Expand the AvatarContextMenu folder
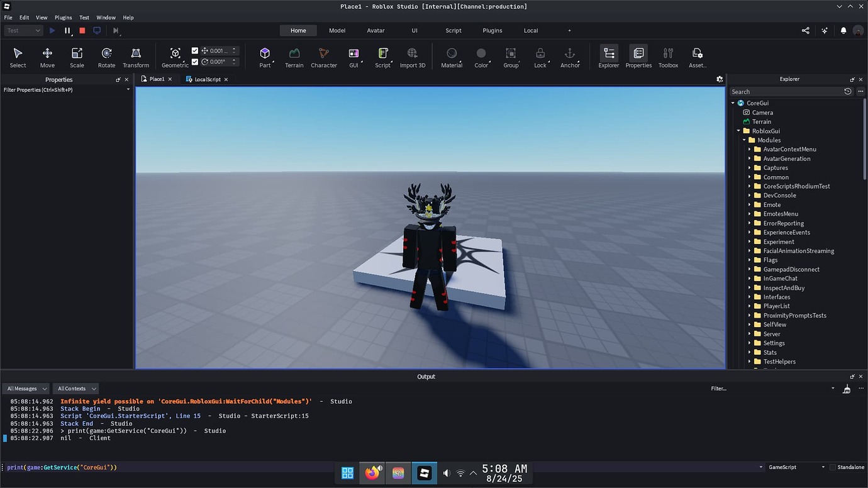The width and height of the screenshot is (868, 488). [750, 150]
